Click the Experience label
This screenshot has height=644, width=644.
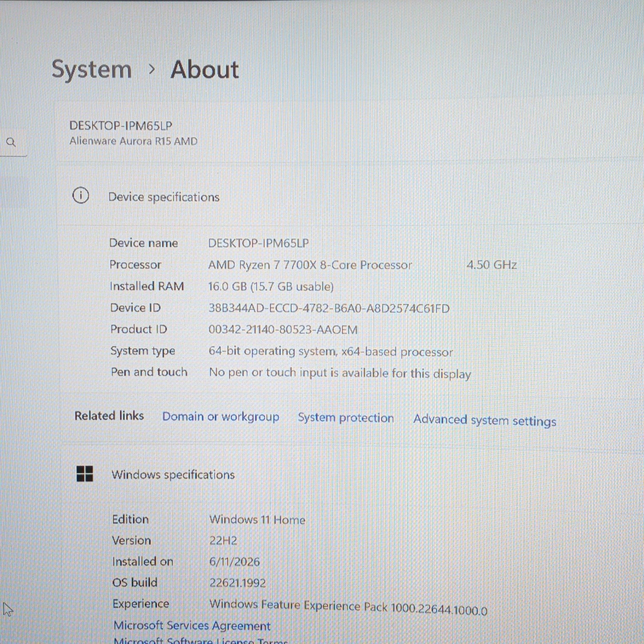pos(141,604)
